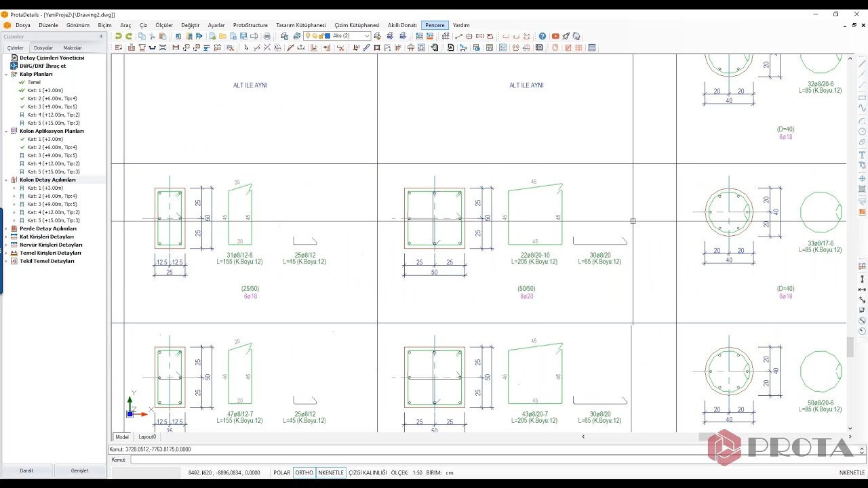868x488 pixels.
Task: Click the Daralt button
Action: click(26, 470)
